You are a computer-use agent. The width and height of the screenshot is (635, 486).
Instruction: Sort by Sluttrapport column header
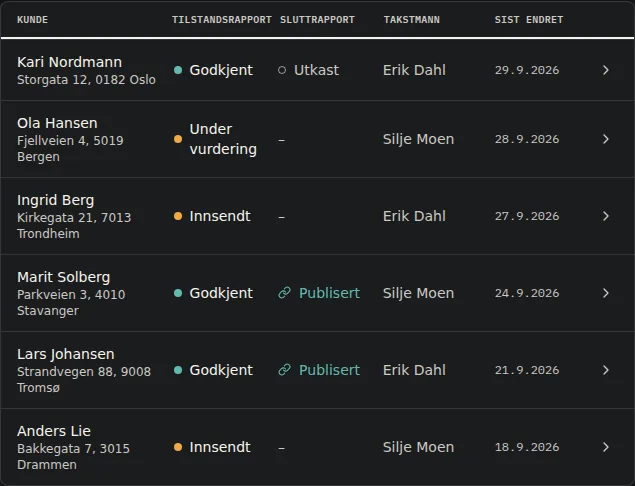click(317, 19)
